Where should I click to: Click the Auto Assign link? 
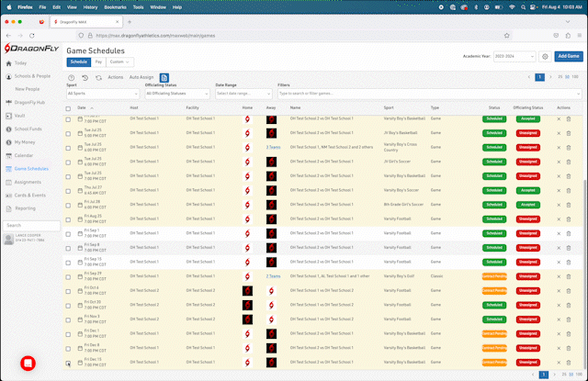click(x=141, y=78)
